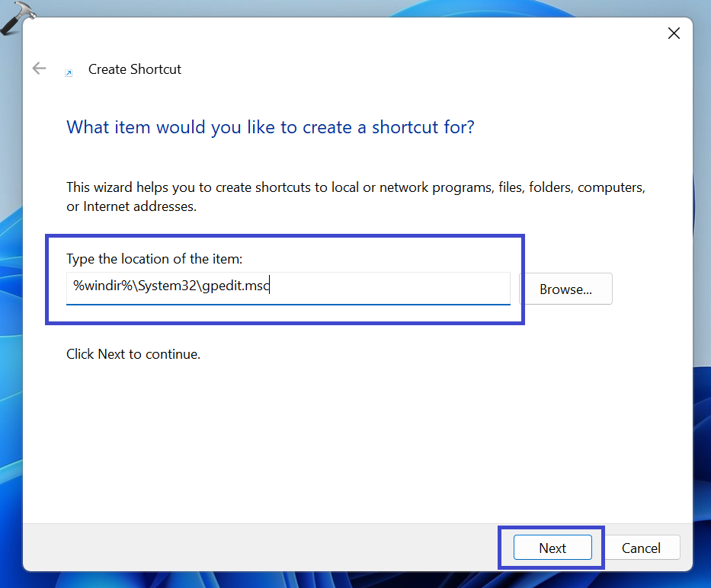Click Next to continue the wizard

[x=552, y=547]
